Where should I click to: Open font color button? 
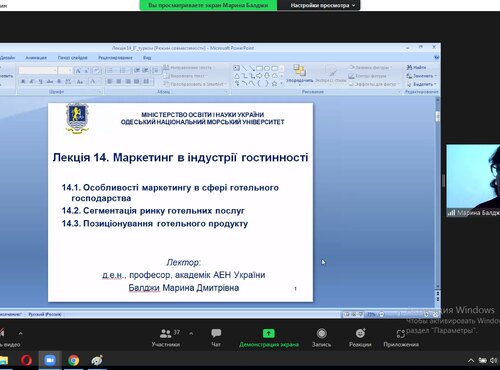tap(94, 81)
